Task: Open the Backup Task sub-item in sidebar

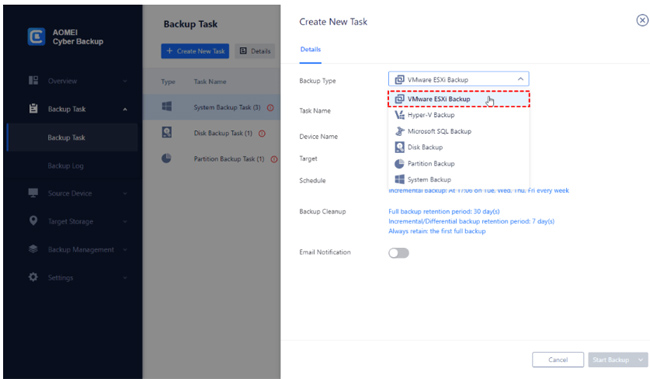Action: coord(73,137)
